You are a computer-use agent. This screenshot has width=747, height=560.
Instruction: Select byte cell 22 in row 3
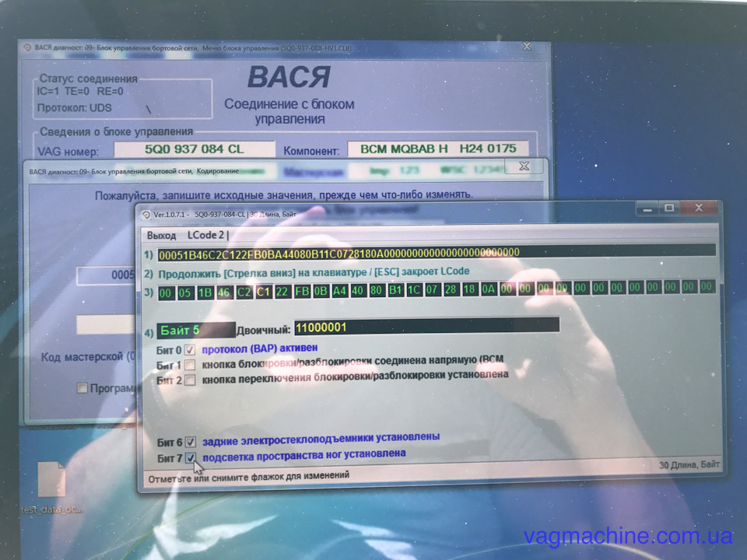[282, 291]
